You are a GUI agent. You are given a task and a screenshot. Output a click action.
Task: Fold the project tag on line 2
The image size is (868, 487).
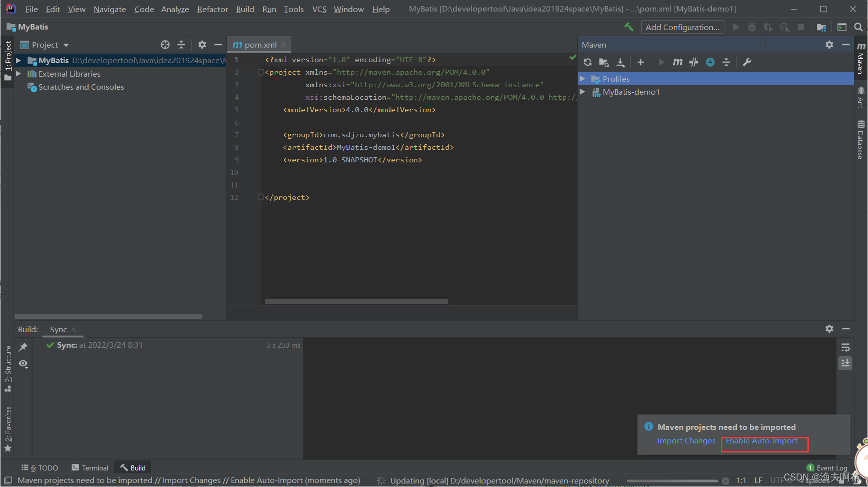[261, 72]
